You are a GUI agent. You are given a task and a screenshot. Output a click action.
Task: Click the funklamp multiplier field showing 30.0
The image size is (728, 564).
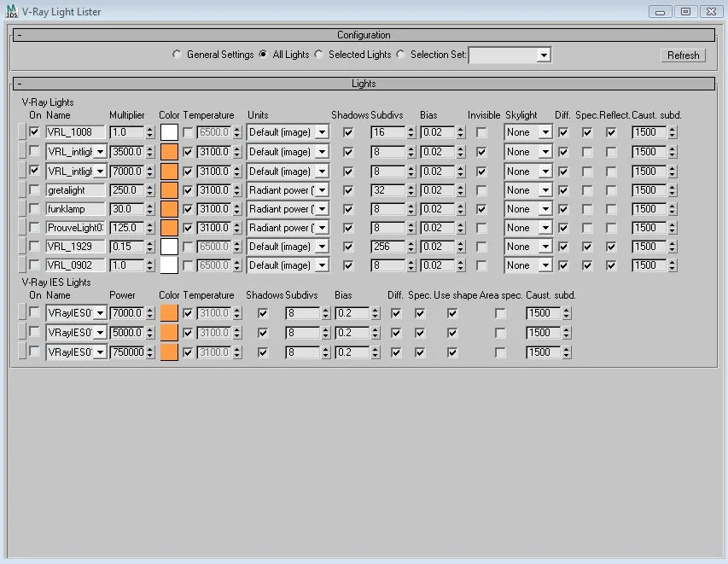(x=127, y=209)
